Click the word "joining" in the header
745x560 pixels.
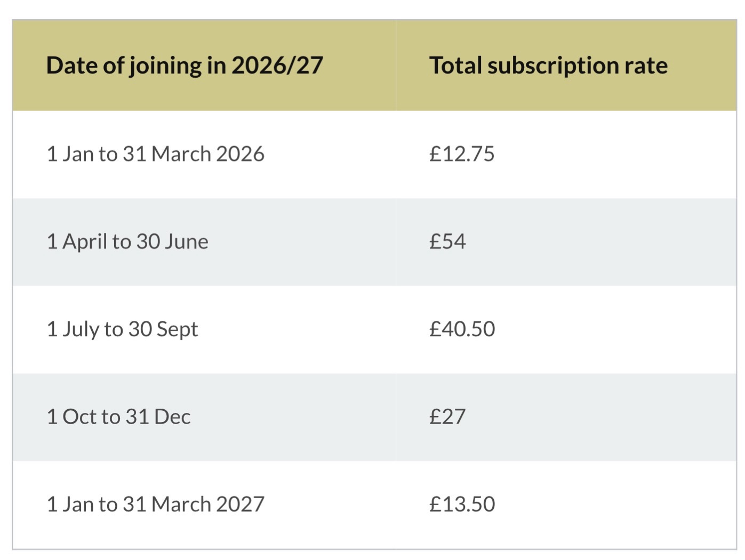click(165, 66)
